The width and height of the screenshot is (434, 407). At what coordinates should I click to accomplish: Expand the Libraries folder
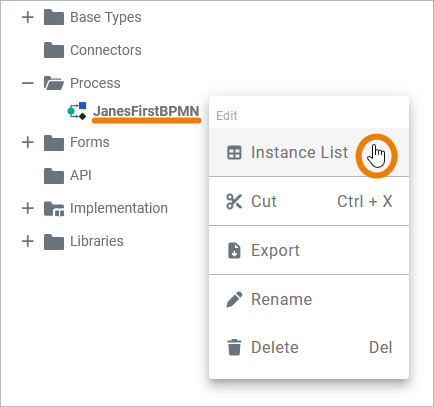28,241
